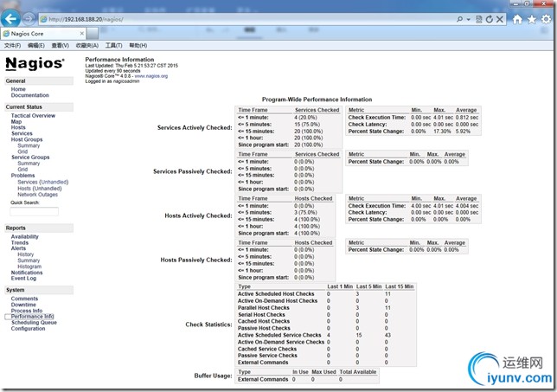The height and width of the screenshot is (392, 557).
Task: Click the Parallel Host Checks row label
Action: [x=264, y=308]
